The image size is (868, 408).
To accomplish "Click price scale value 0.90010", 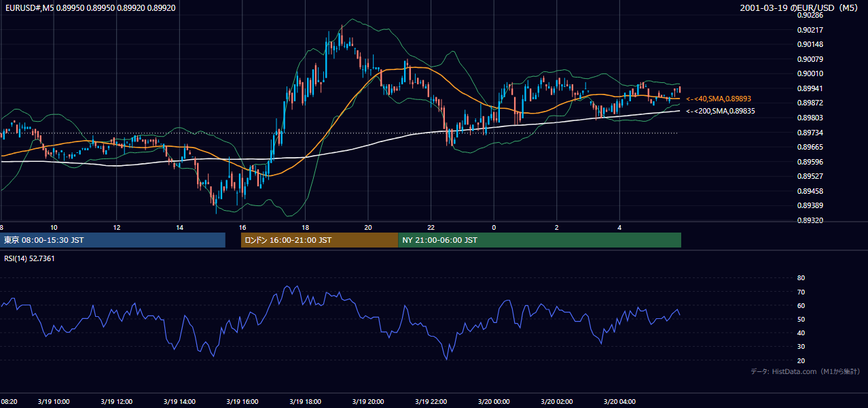I will [x=810, y=73].
